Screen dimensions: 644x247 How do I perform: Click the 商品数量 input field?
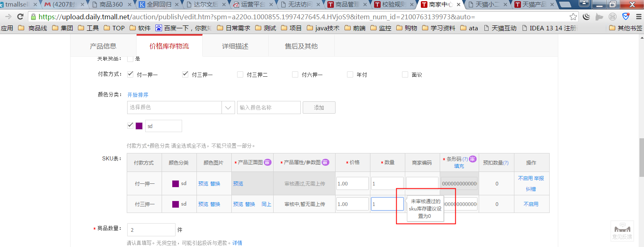pyautogui.click(x=151, y=230)
